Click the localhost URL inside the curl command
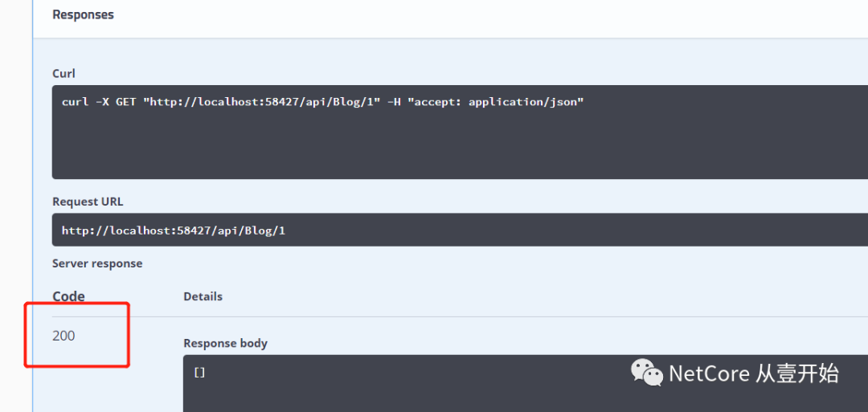 261,102
